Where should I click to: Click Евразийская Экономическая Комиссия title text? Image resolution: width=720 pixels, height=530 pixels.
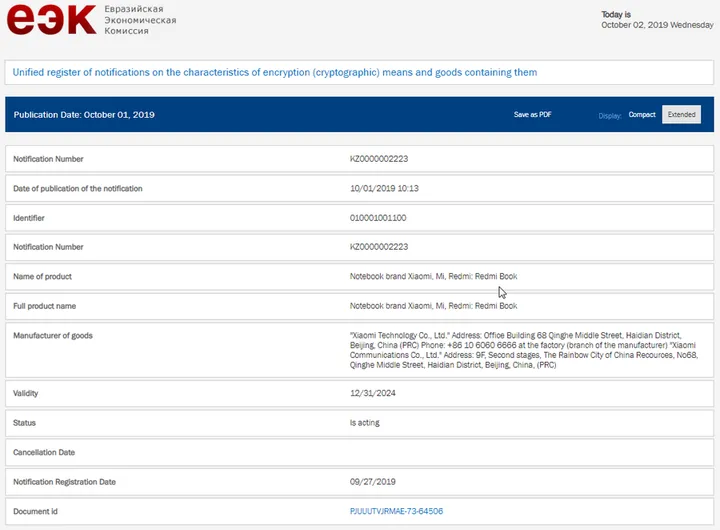click(140, 20)
